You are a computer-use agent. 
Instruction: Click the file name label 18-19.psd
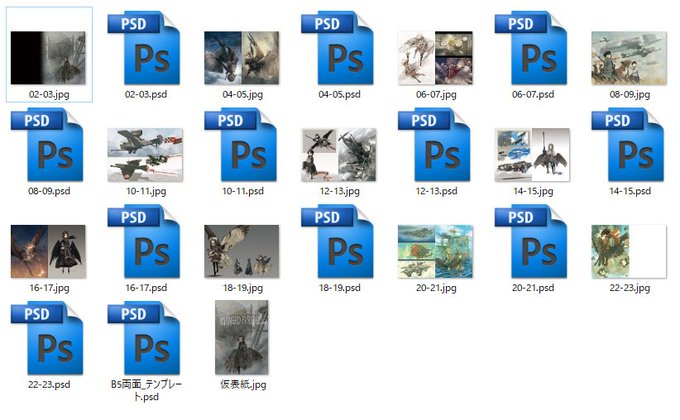point(339,288)
